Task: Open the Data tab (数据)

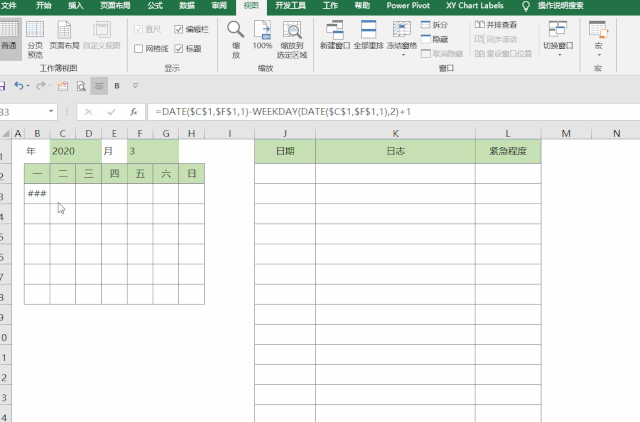Action: click(x=187, y=6)
